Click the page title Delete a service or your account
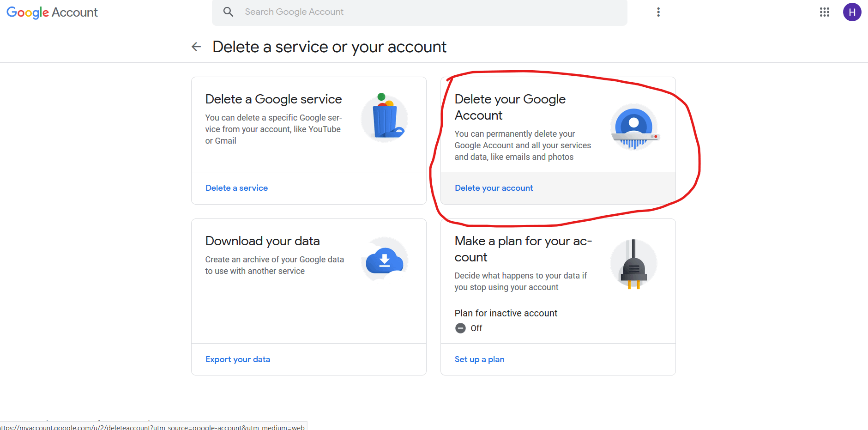The image size is (868, 430). pyautogui.click(x=329, y=47)
